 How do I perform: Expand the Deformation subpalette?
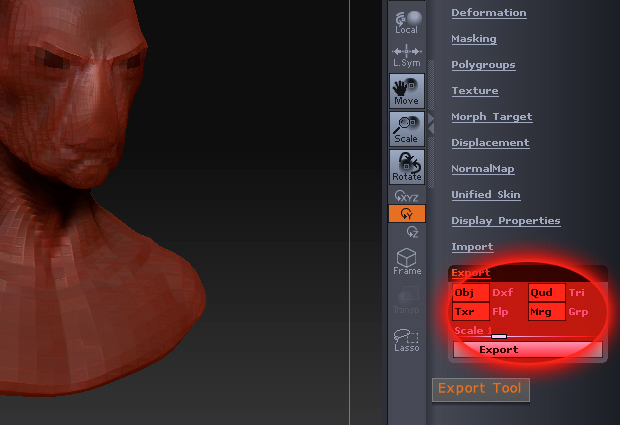(488, 13)
